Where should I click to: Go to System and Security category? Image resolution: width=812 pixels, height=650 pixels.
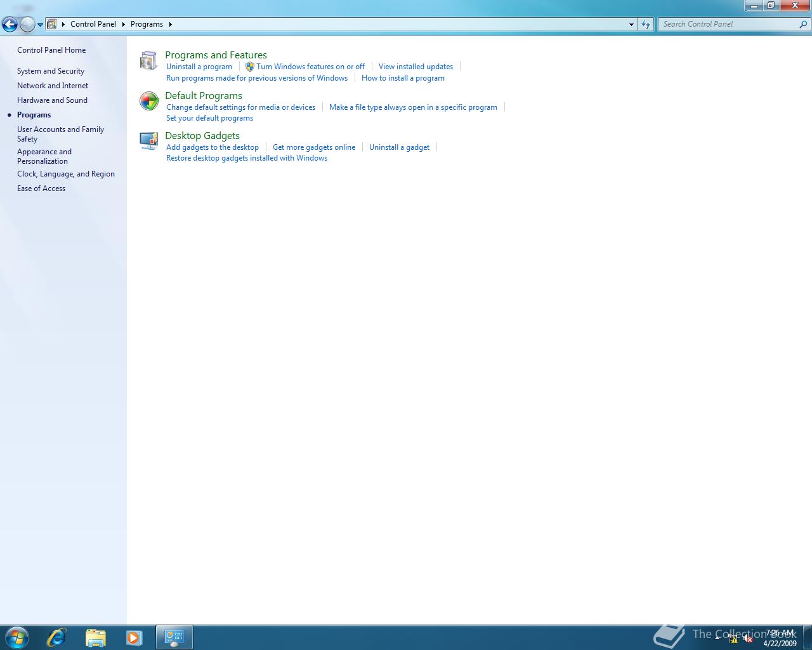51,71
